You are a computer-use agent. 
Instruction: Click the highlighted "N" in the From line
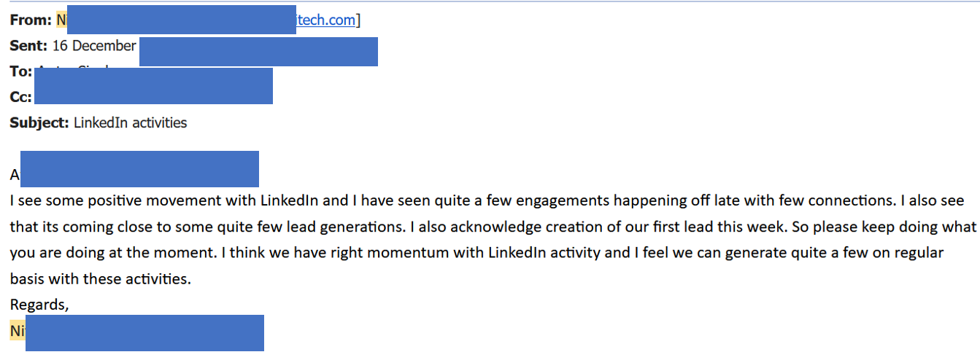click(x=61, y=20)
